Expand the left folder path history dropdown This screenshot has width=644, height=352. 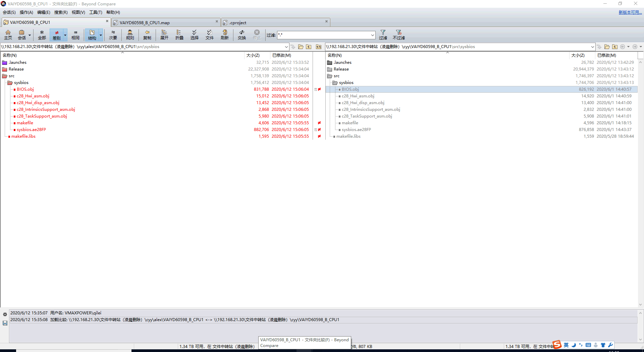tap(286, 47)
